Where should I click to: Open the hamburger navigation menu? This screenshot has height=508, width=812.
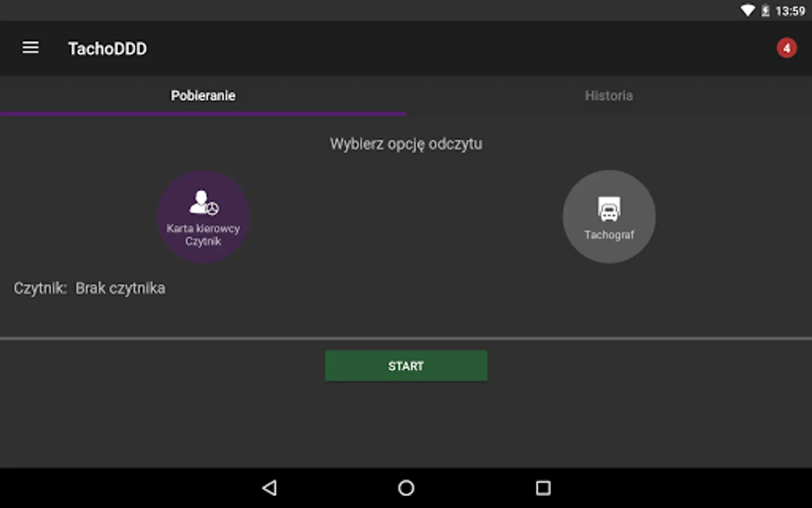click(30, 48)
